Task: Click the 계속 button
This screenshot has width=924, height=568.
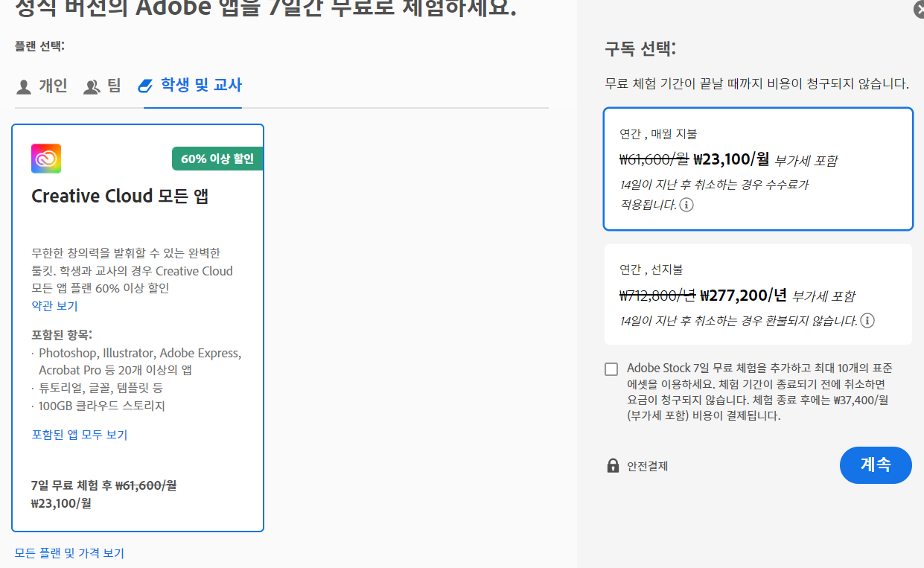Action: click(876, 465)
